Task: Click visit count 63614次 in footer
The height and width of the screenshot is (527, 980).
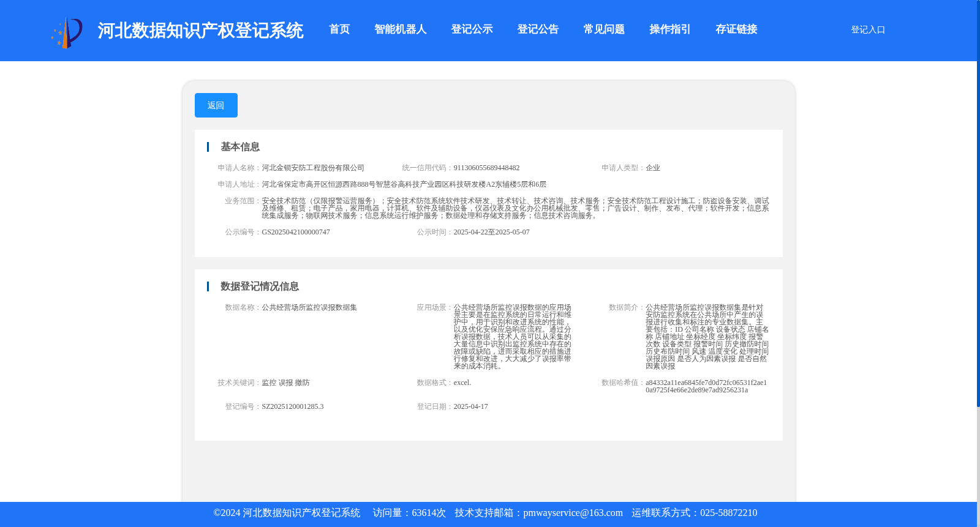Action: (x=429, y=513)
